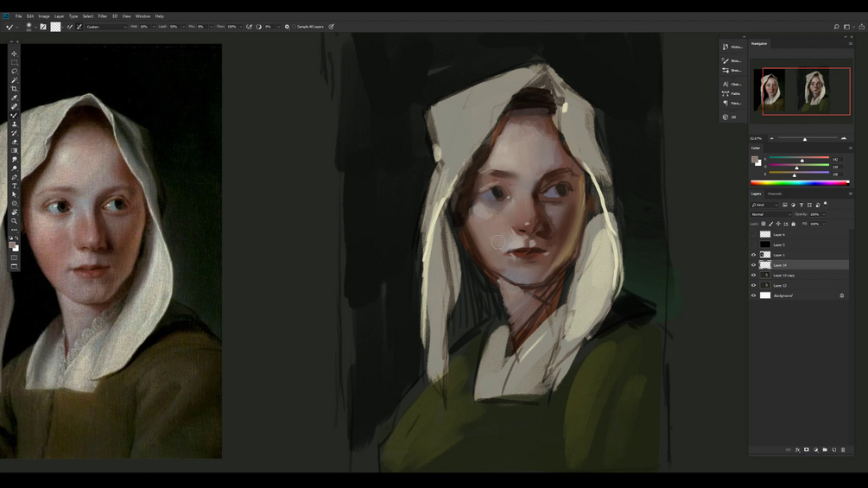Open the layer Kind filter dropdown

[x=764, y=205]
